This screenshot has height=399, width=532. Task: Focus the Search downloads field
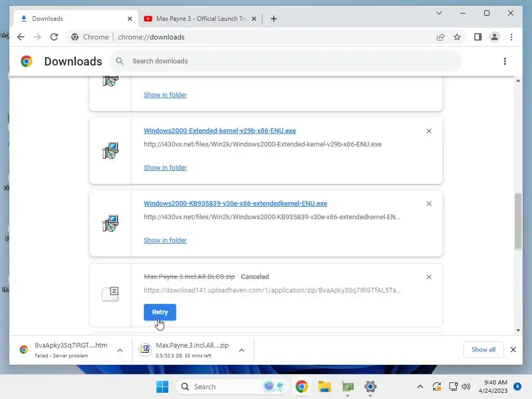click(x=285, y=61)
